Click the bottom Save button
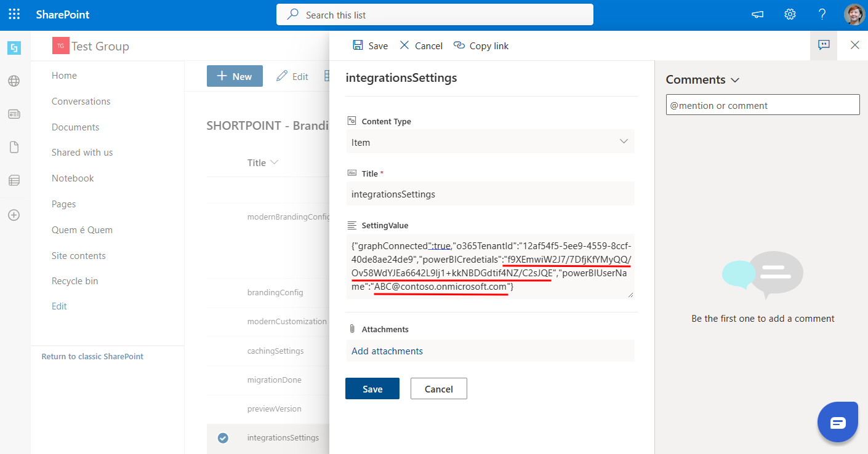Image resolution: width=868 pixels, height=454 pixels. pos(372,389)
